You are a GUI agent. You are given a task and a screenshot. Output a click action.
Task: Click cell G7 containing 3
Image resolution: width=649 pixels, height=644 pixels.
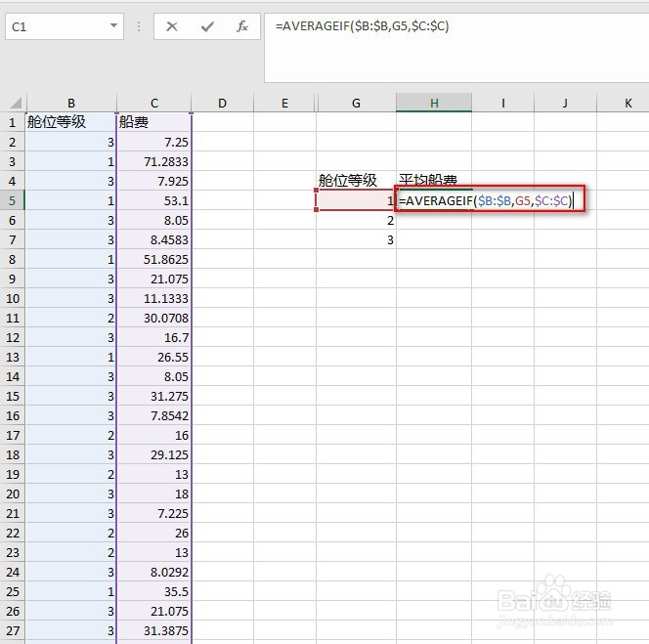click(x=356, y=239)
